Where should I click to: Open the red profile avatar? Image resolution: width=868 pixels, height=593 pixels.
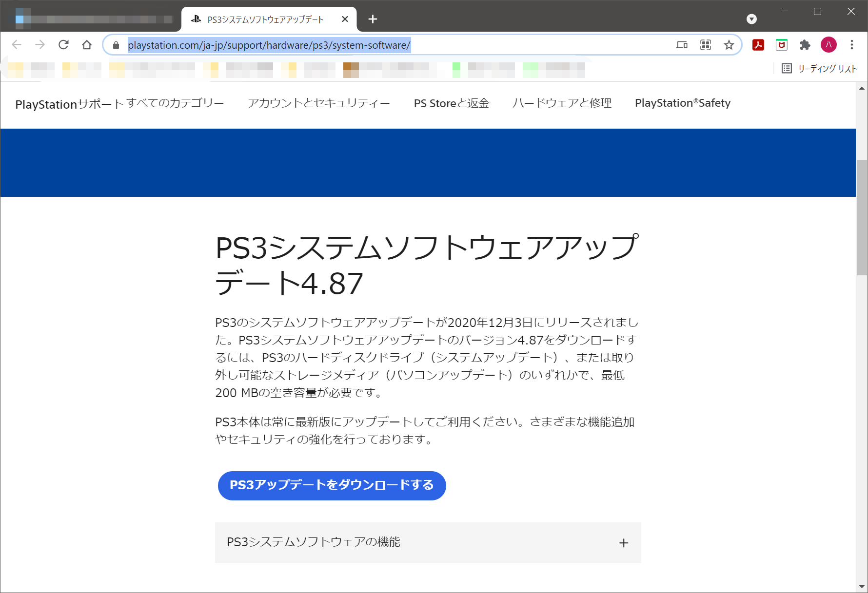(829, 45)
